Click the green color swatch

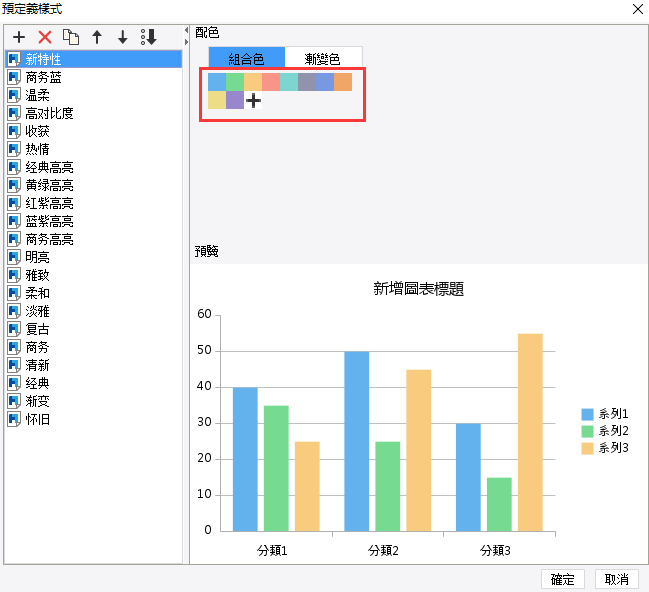[235, 82]
